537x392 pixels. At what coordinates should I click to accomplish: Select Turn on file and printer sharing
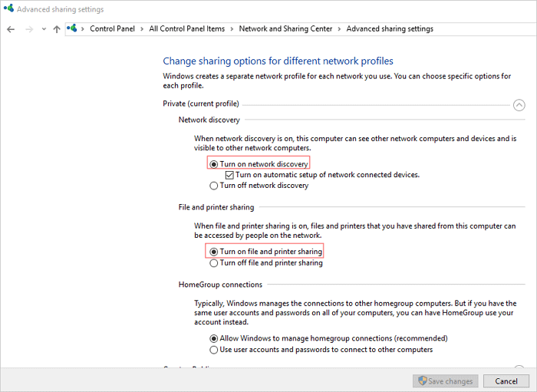tap(214, 252)
